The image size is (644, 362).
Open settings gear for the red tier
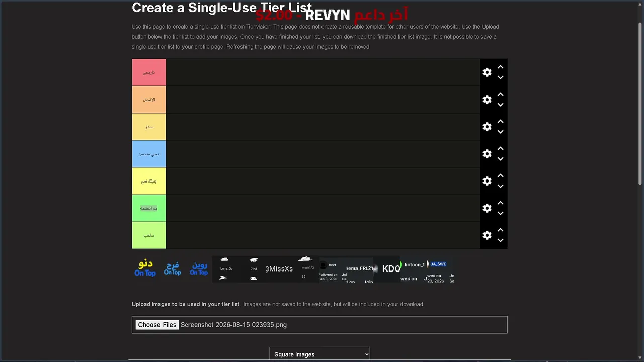(x=487, y=72)
